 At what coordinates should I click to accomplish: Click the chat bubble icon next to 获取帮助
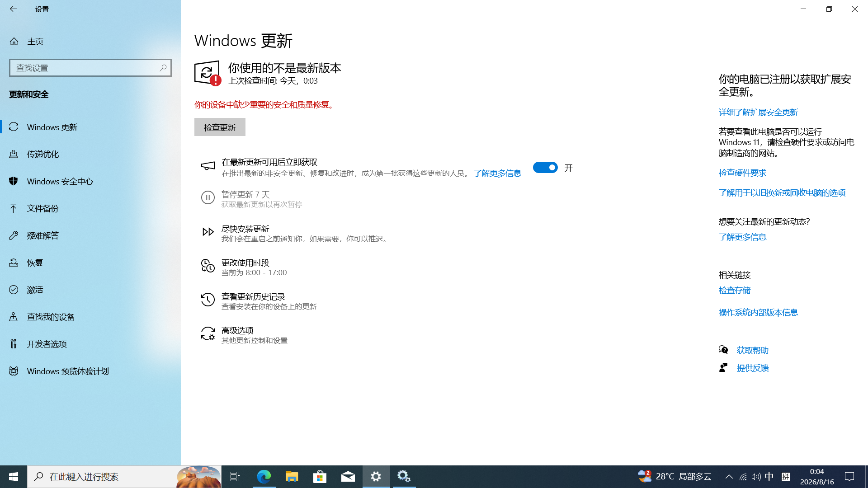click(x=723, y=350)
